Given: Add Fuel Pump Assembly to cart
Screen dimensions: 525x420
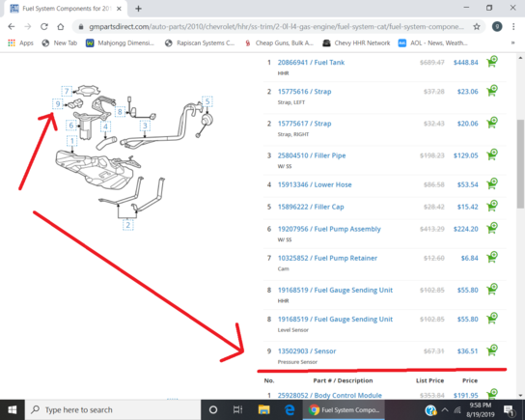Looking at the screenshot, I should tap(492, 228).
